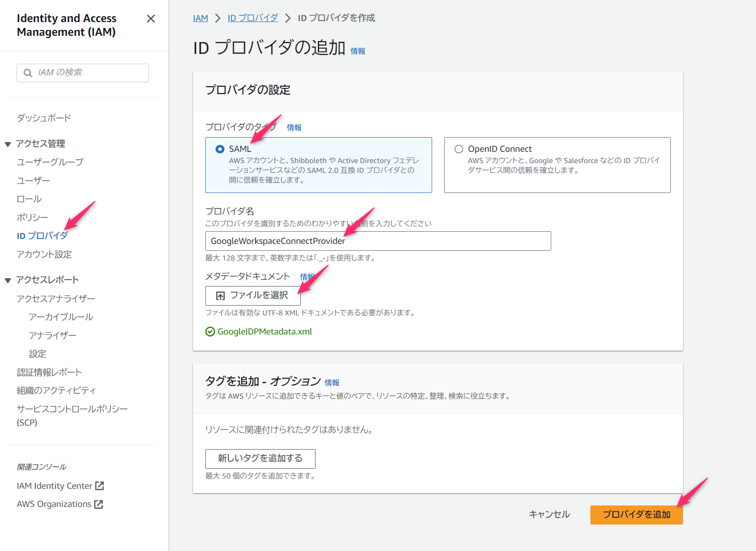This screenshot has height=551, width=756.
Task: Click 情報 link beside メタデータドキュメント
Action: [x=307, y=277]
